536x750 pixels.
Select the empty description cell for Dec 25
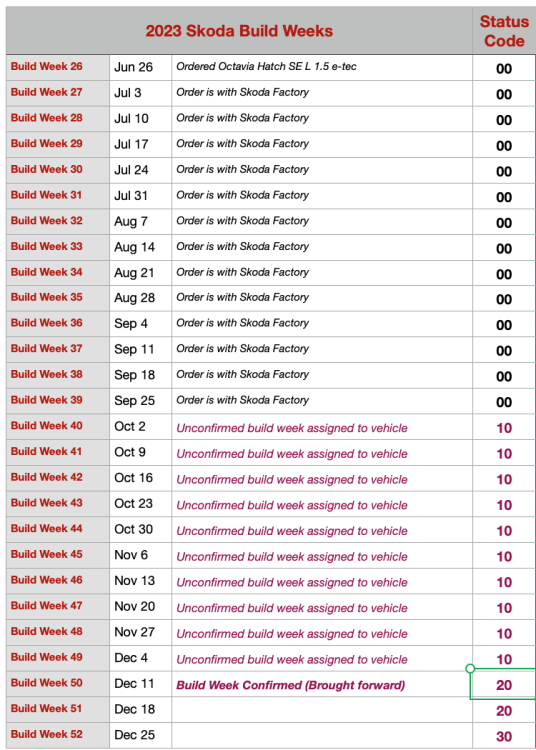click(322, 736)
